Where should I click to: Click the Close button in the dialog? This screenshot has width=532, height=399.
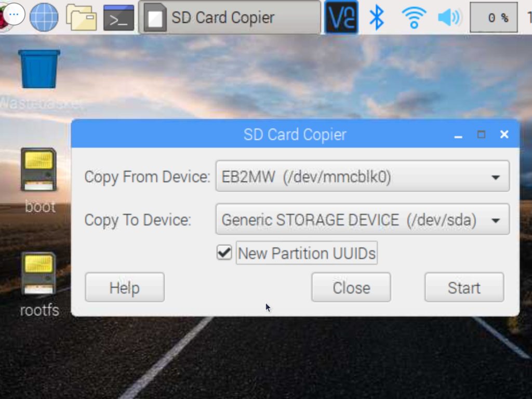(x=351, y=287)
